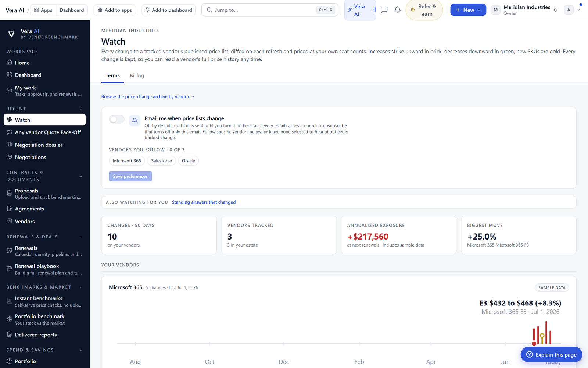Open the New button dropdown

pos(468,10)
